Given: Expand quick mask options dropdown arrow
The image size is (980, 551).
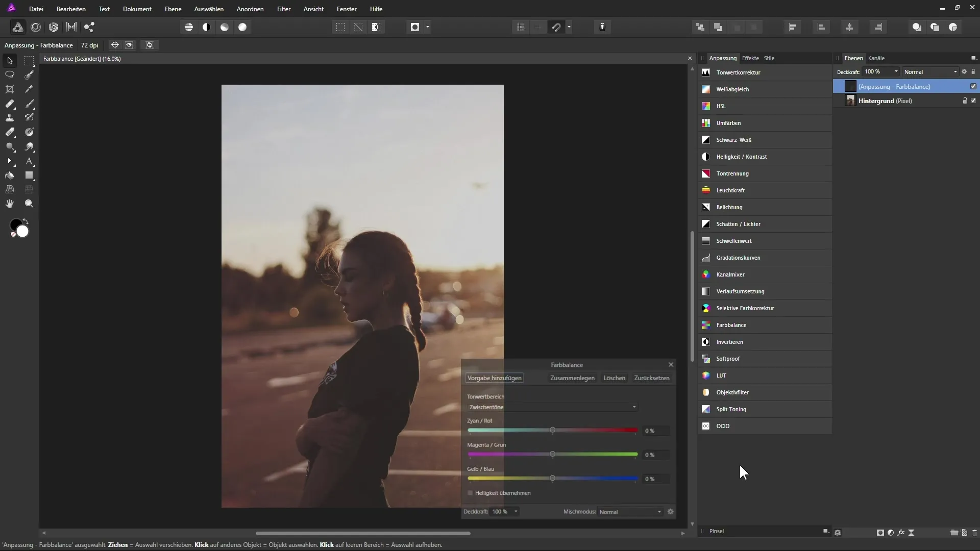Looking at the screenshot, I should (x=428, y=27).
